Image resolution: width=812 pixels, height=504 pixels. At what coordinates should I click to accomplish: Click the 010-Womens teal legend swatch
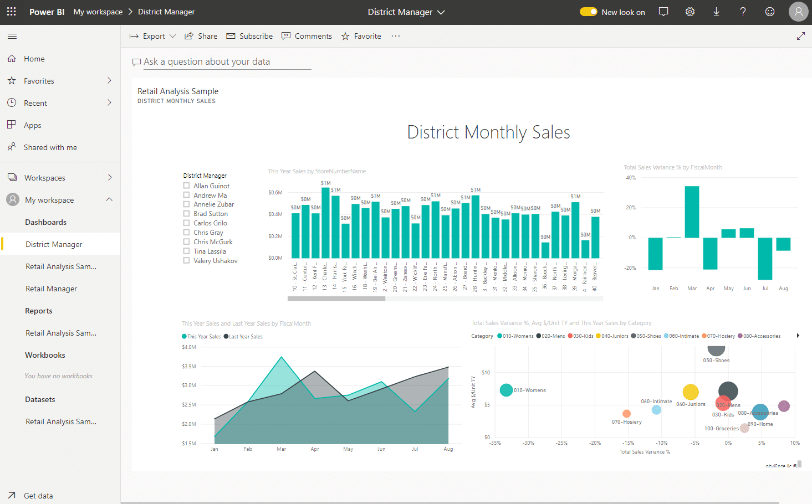tap(500, 336)
